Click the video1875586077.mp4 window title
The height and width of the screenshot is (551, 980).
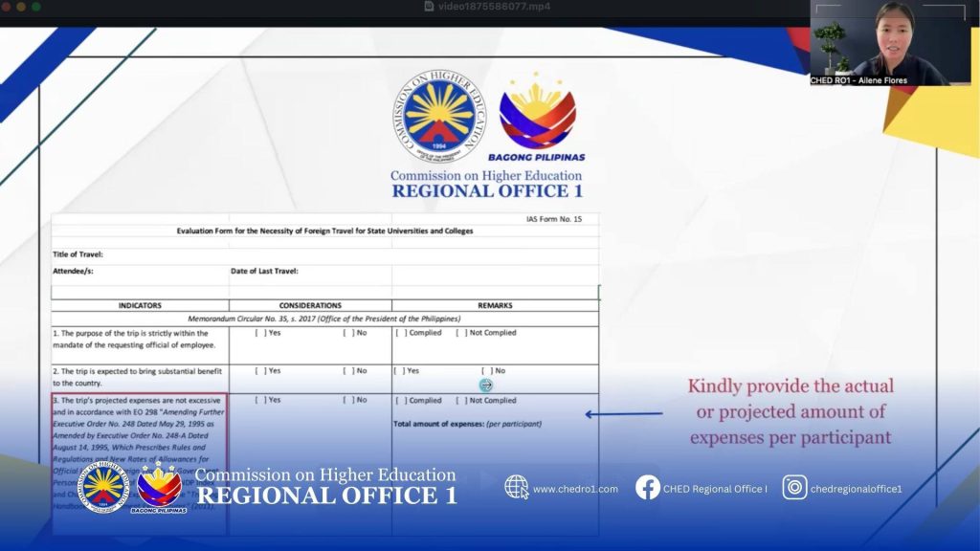click(494, 7)
